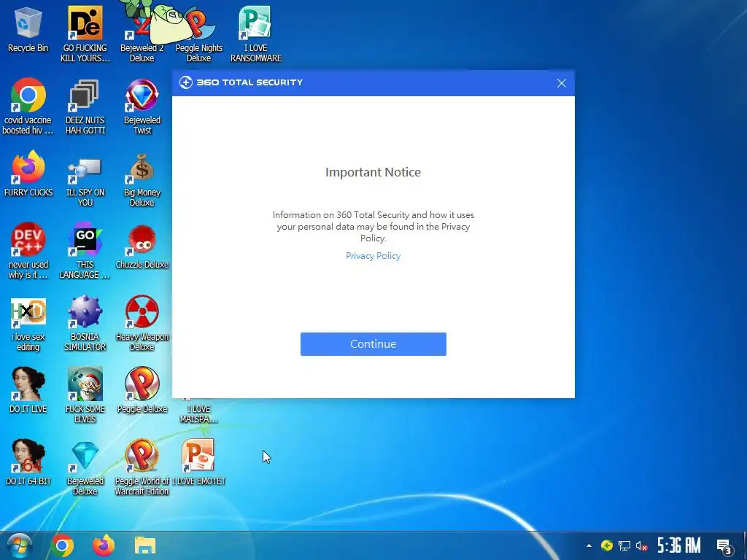Select Peggle World of Warcraft Edition shortcut

[142, 467]
